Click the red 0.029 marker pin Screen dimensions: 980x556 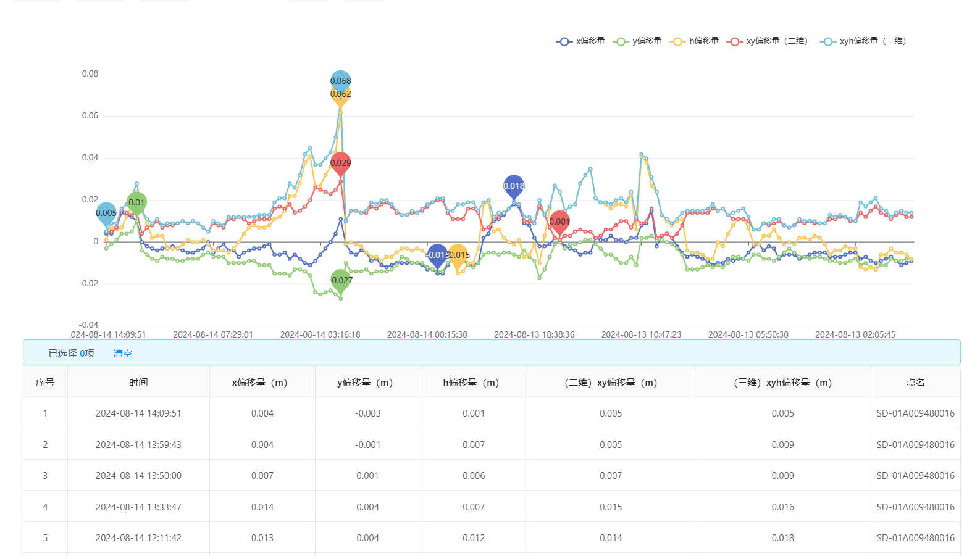340,163
